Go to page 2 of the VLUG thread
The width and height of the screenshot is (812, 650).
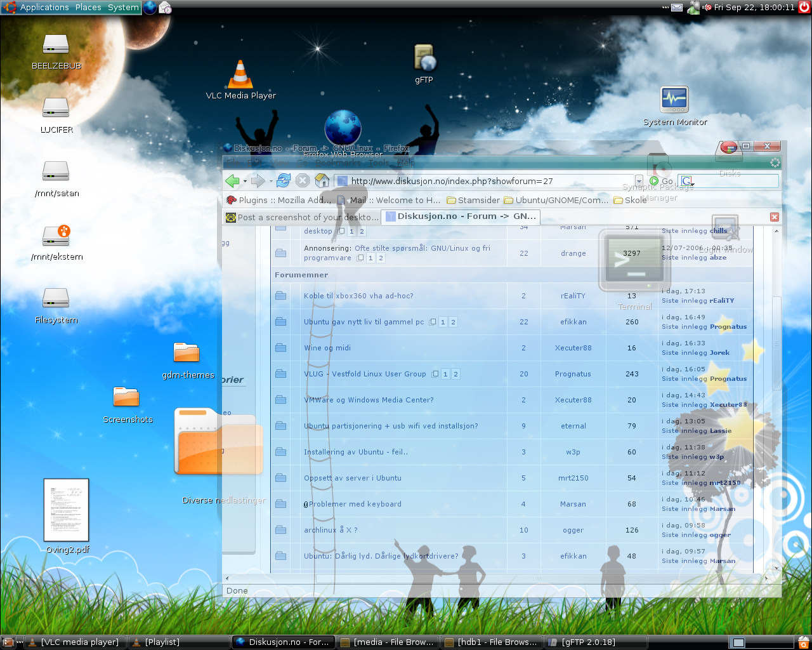click(x=455, y=374)
